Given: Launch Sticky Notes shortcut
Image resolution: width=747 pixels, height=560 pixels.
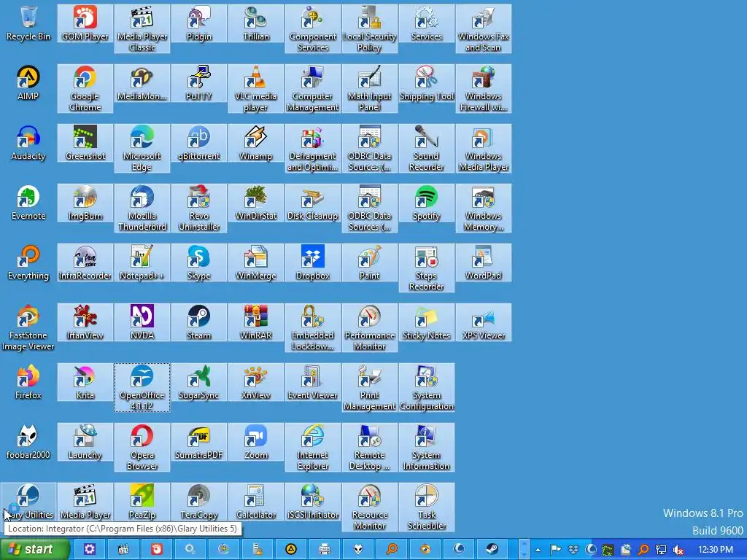Looking at the screenshot, I should click(x=426, y=322).
